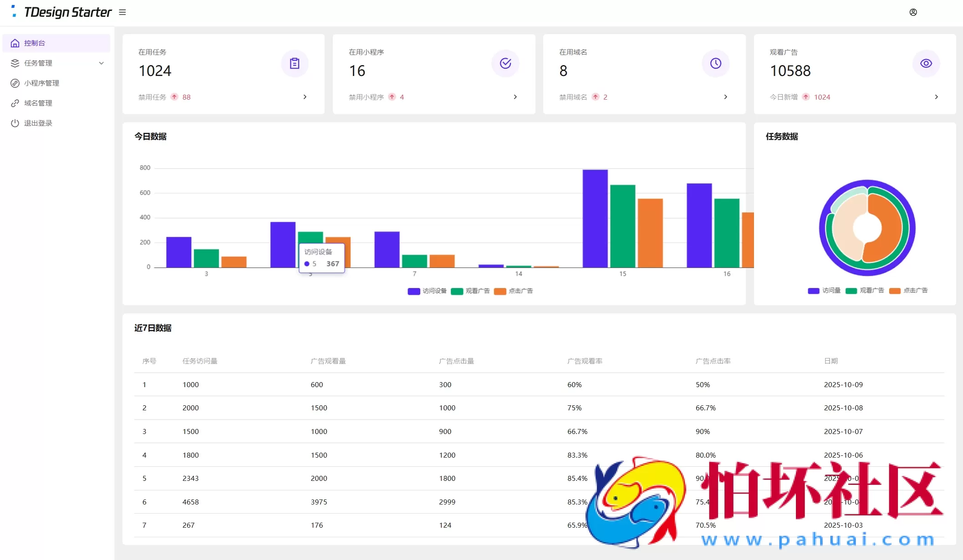Open the user account avatar icon
The width and height of the screenshot is (963, 560).
coord(913,12)
